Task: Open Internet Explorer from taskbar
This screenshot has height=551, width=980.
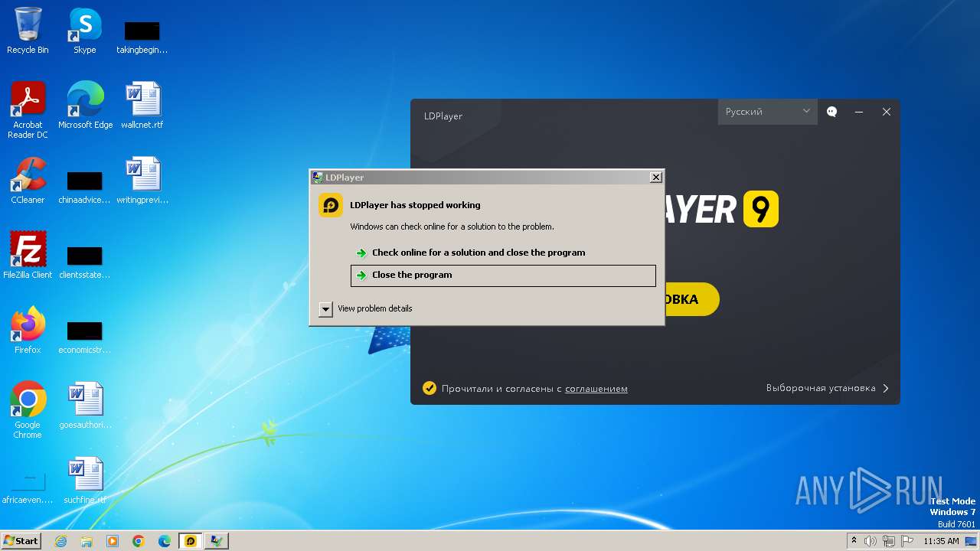Action: 60,541
